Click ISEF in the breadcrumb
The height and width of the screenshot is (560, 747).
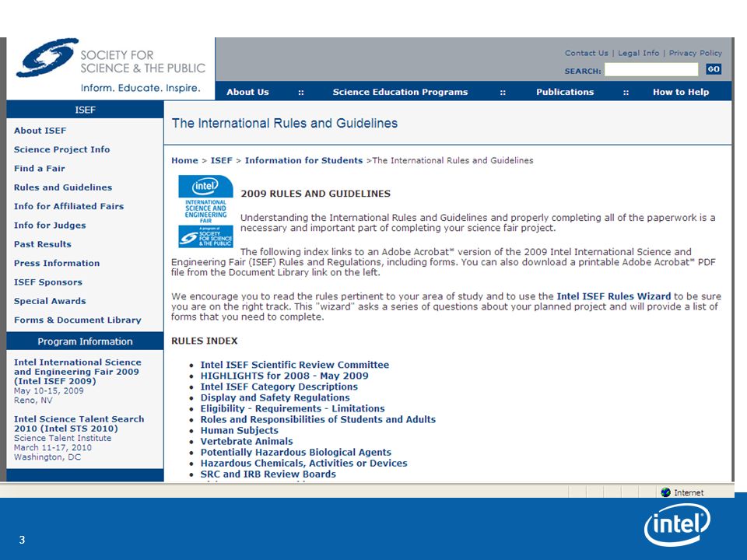[222, 160]
